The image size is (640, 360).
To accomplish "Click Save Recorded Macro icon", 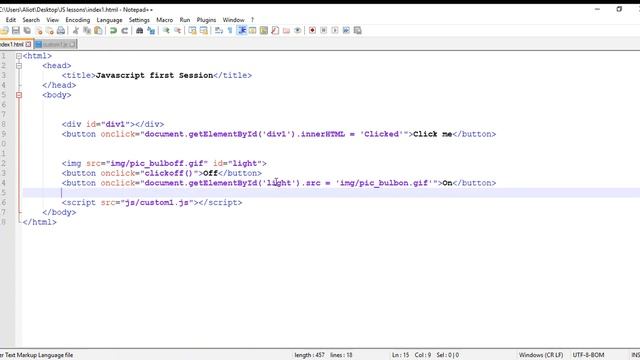I will click(x=358, y=31).
